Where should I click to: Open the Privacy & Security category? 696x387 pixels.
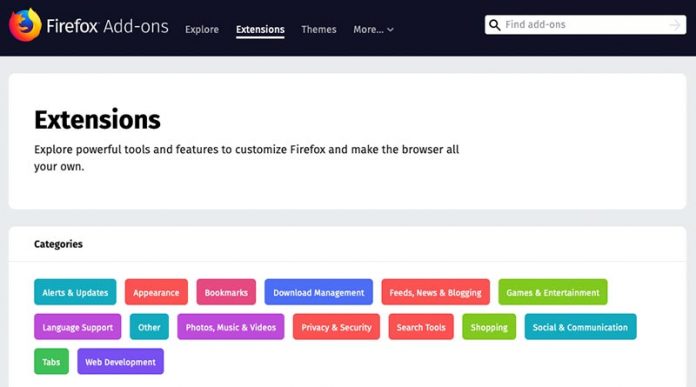coord(336,327)
